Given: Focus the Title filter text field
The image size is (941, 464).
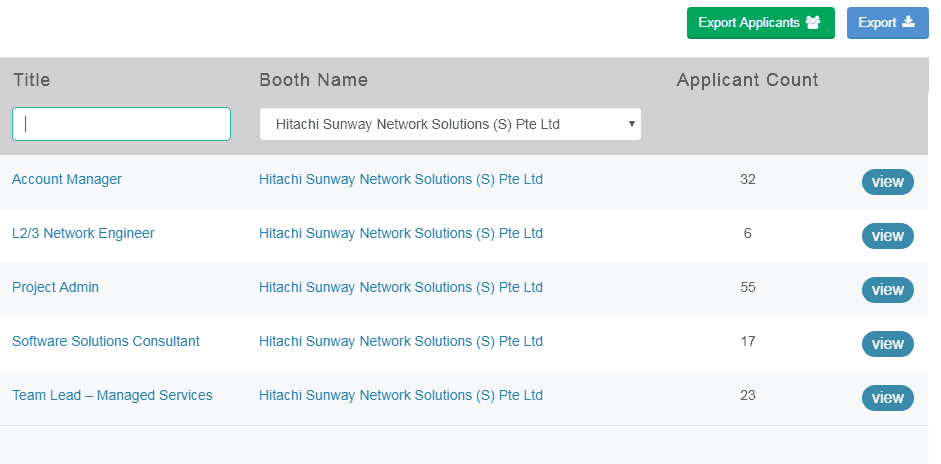Looking at the screenshot, I should click(x=121, y=124).
